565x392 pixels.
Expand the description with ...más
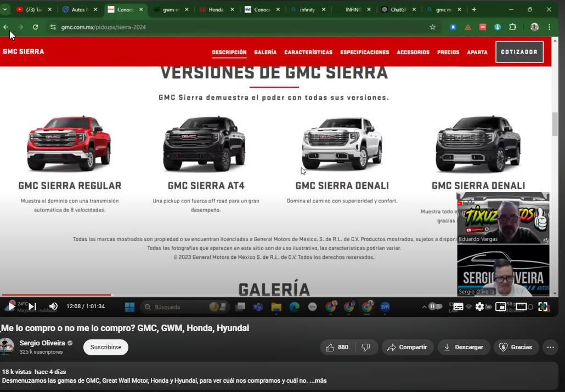point(318,380)
